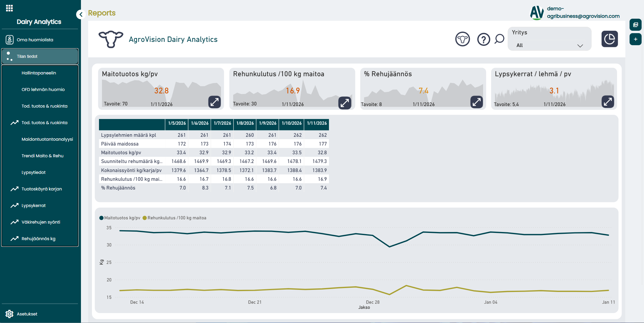Image resolution: width=644 pixels, height=323 pixels.
Task: Click the cow head icon in header
Action: [462, 39]
